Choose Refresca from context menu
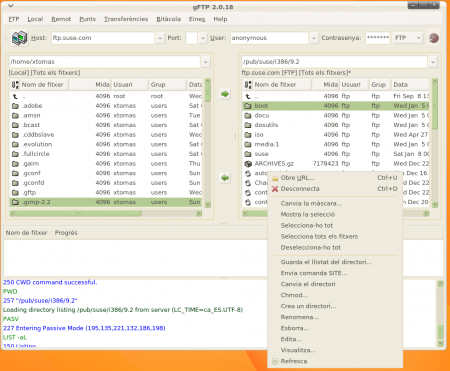Viewport: 450px width, 371px height. (335, 361)
